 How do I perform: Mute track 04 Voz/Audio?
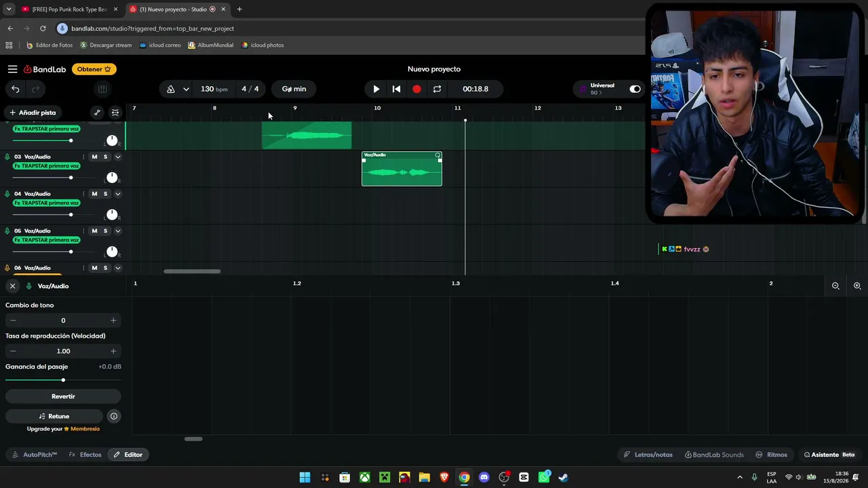94,194
